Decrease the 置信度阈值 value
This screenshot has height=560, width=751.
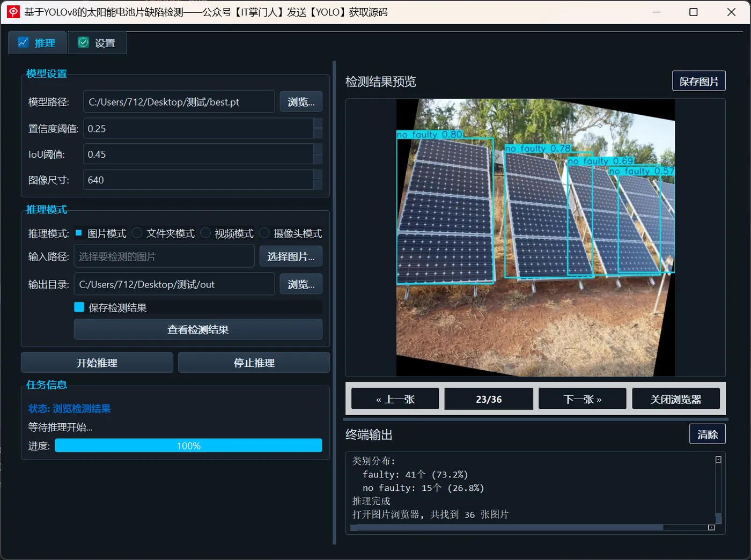318,134
